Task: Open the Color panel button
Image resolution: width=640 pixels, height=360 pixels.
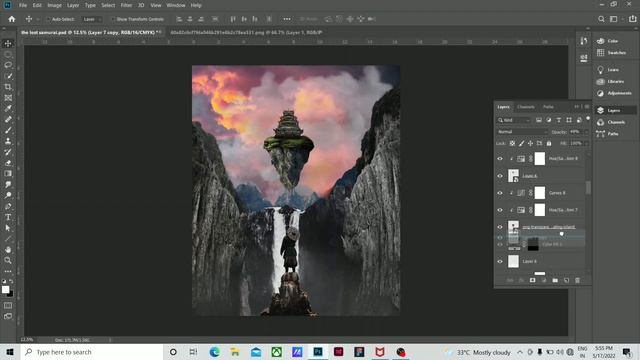Action: pos(613,41)
